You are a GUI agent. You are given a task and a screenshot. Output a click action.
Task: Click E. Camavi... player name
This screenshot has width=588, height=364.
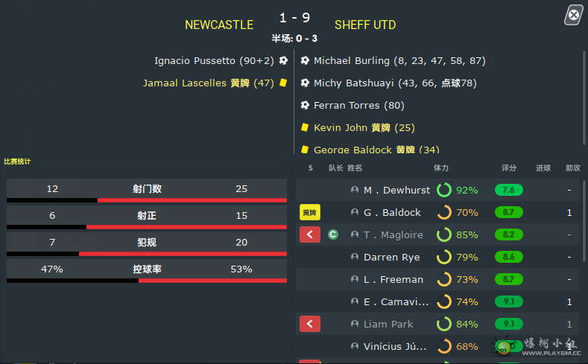396,301
